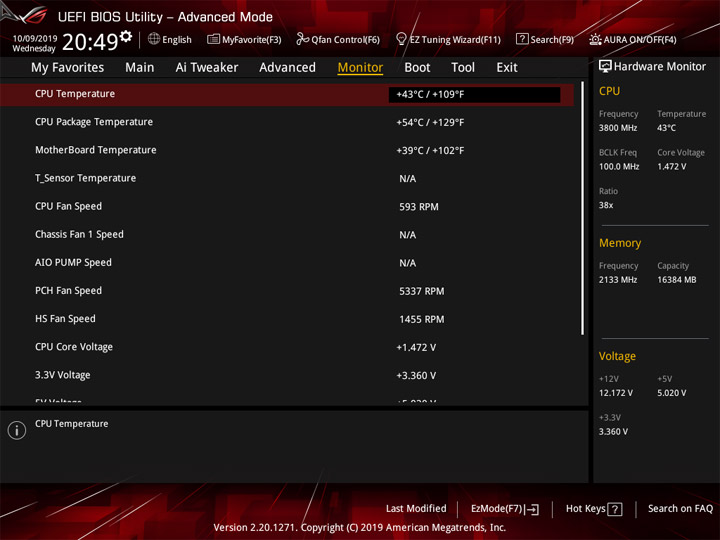
Task: Select the CPU Package Temperature row
Action: pos(287,122)
